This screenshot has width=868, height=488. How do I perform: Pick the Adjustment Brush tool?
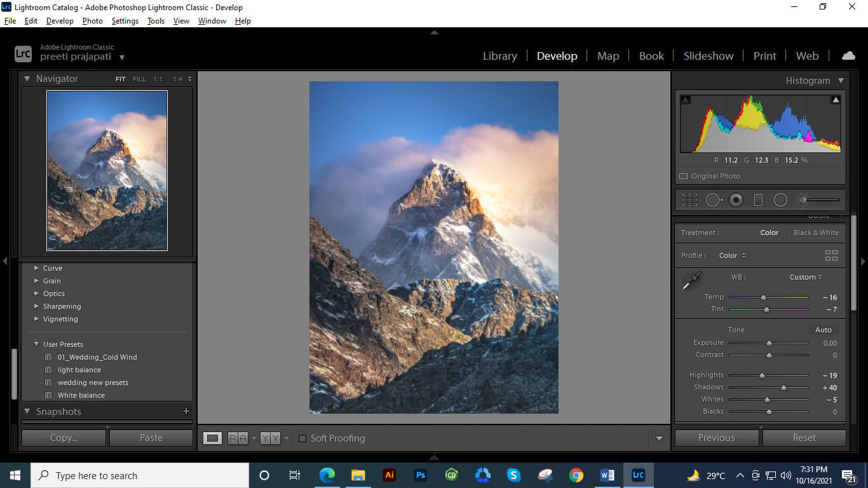coord(802,200)
